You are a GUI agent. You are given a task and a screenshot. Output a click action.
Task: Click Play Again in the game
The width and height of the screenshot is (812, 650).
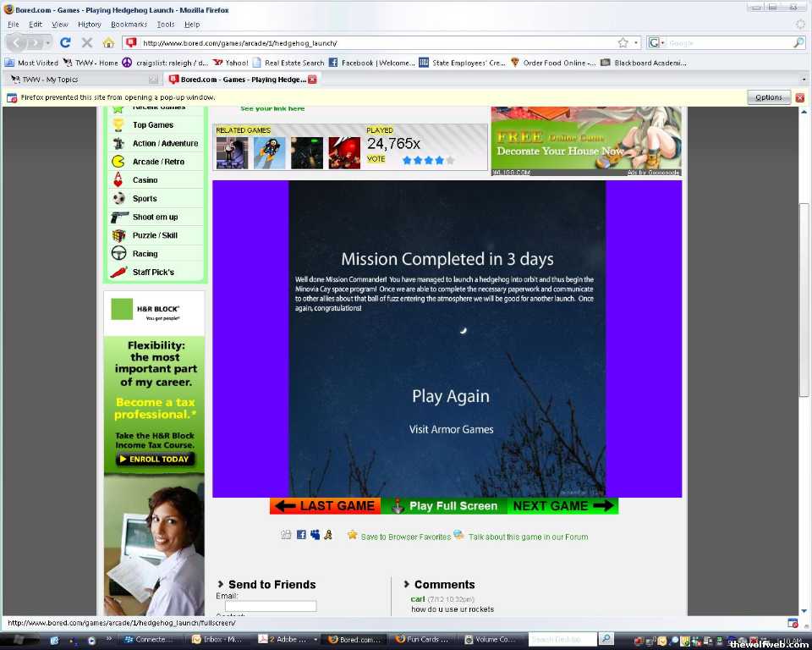tap(450, 396)
